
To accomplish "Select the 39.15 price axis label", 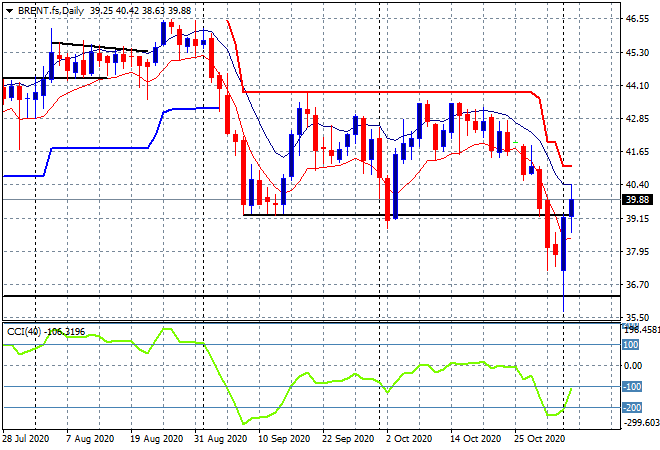I will [637, 218].
